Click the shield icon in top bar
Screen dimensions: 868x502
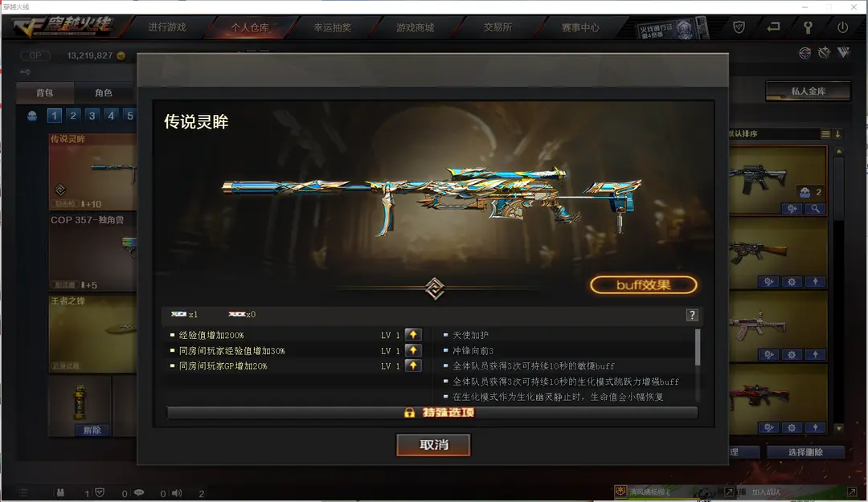(x=739, y=27)
